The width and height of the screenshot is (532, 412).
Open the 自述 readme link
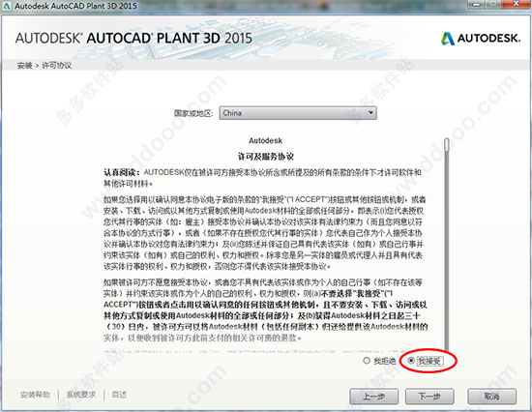[119, 395]
